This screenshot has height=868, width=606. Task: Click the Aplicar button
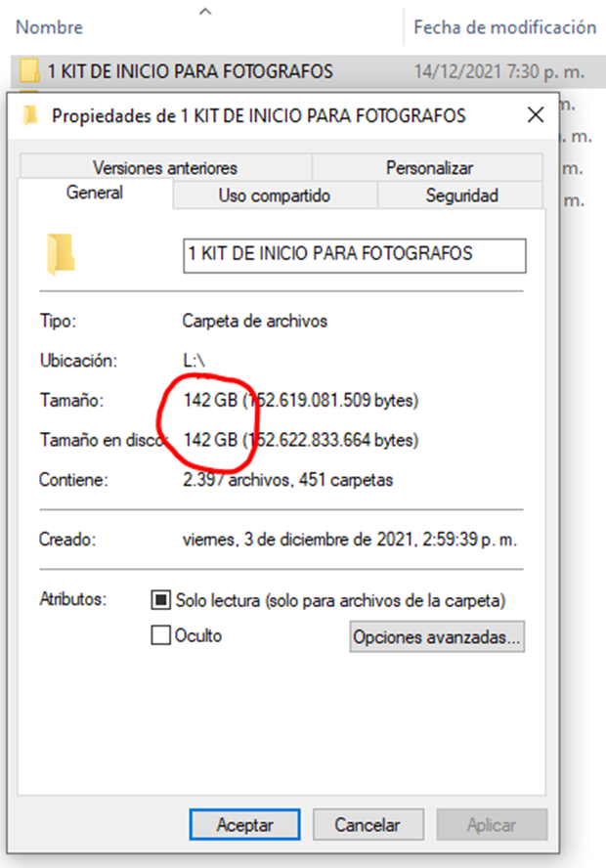[492, 824]
